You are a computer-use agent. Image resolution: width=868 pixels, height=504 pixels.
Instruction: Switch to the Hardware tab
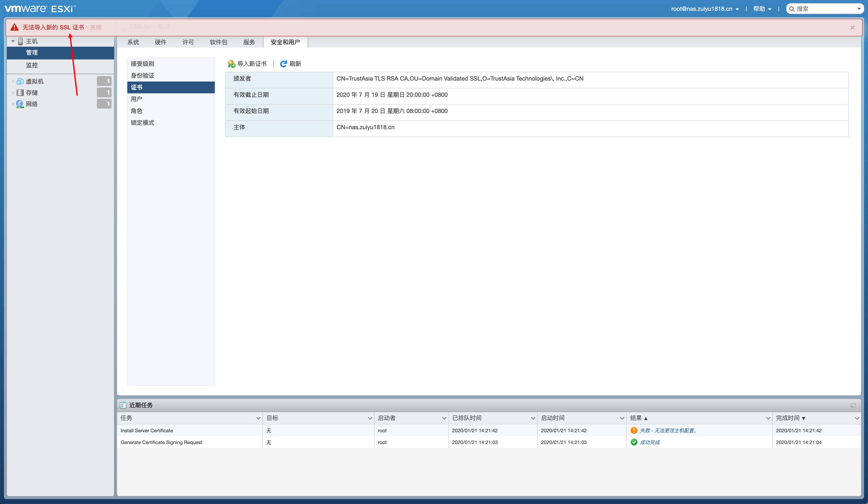[160, 42]
